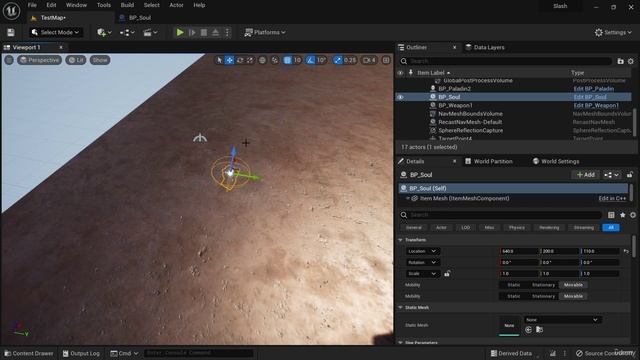Open Details view options gear

[x=633, y=215]
